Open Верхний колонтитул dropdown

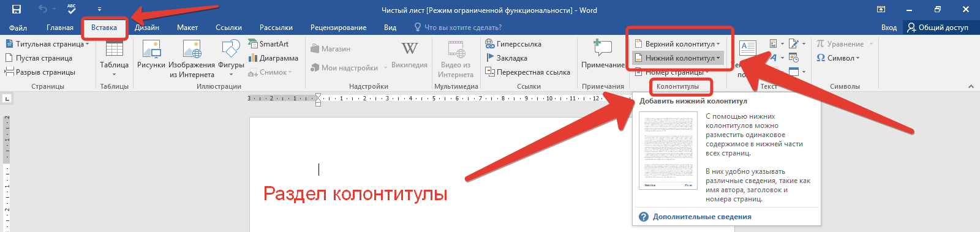[x=678, y=44]
